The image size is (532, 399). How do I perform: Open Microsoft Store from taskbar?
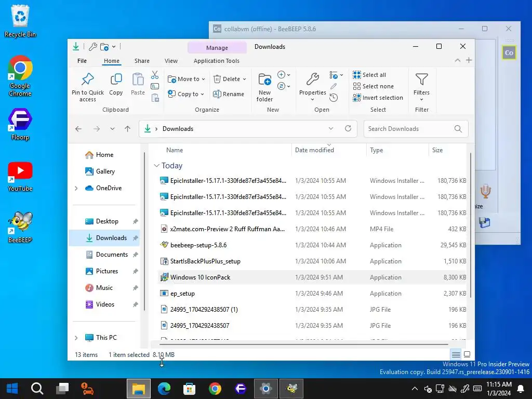click(189, 389)
